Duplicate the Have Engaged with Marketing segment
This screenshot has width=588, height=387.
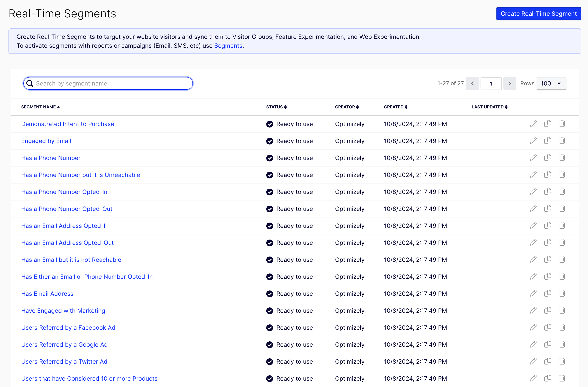coord(548,311)
